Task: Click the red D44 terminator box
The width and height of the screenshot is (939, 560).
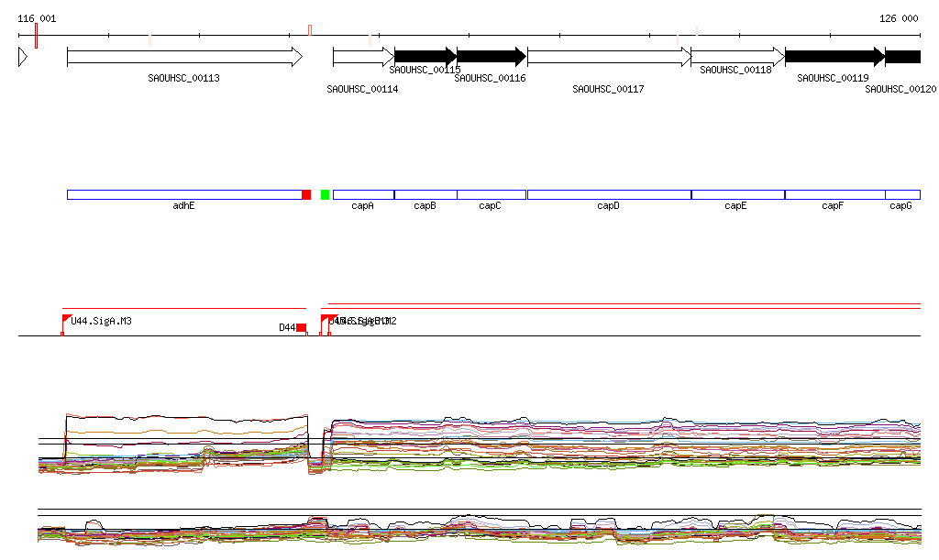Action: [301, 327]
